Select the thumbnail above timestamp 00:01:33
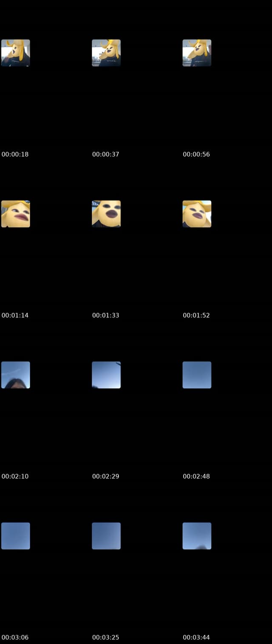The image size is (272, 644). tap(106, 214)
